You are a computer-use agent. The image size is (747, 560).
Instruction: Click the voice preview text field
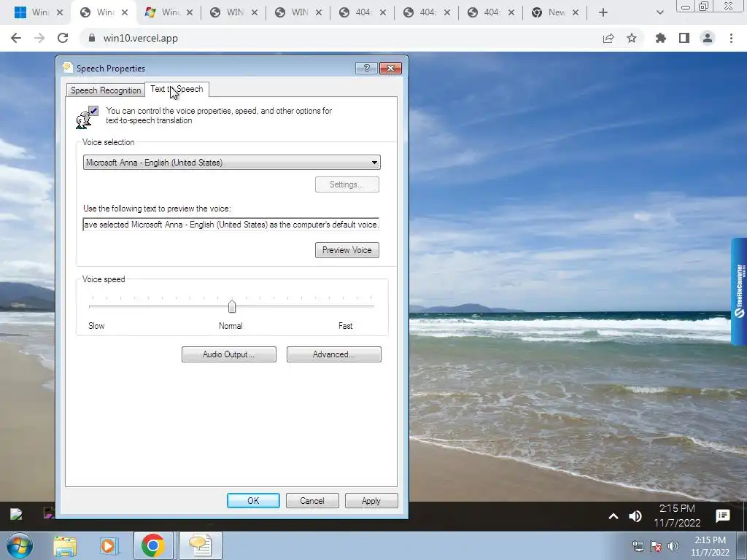coord(231,225)
